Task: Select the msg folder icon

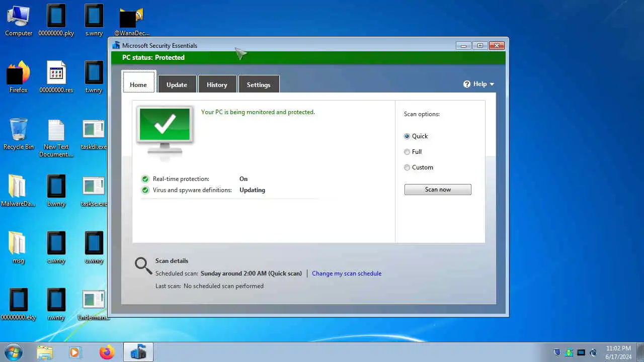Action: [x=18, y=248]
